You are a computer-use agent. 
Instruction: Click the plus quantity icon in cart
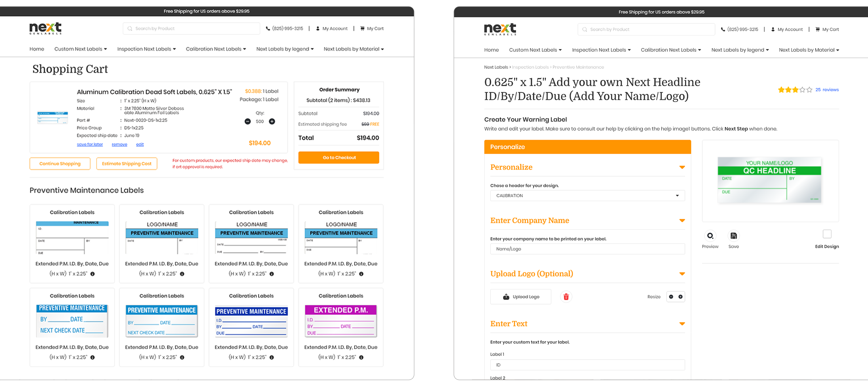[272, 122]
